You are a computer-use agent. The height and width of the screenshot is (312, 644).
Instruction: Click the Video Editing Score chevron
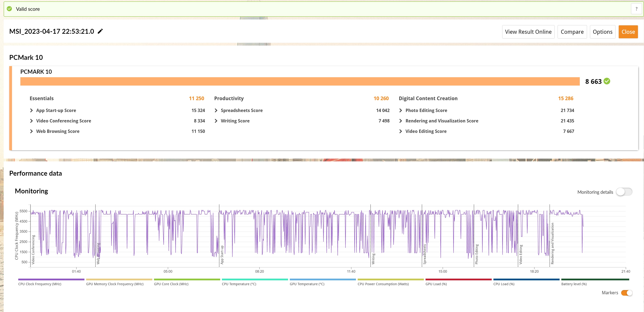pos(401,131)
